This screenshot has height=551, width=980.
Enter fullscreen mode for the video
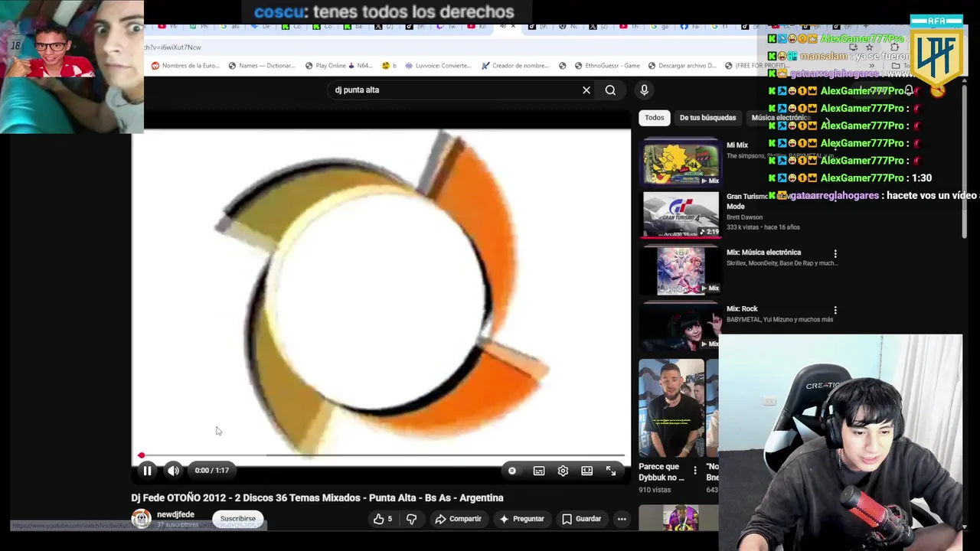(x=611, y=471)
